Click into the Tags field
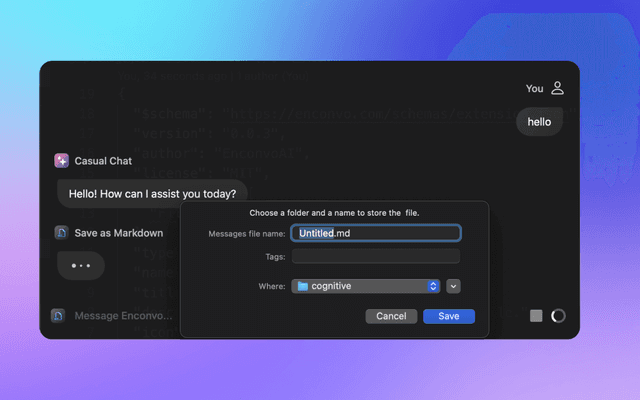Viewport: 640px width, 400px height. [x=376, y=256]
